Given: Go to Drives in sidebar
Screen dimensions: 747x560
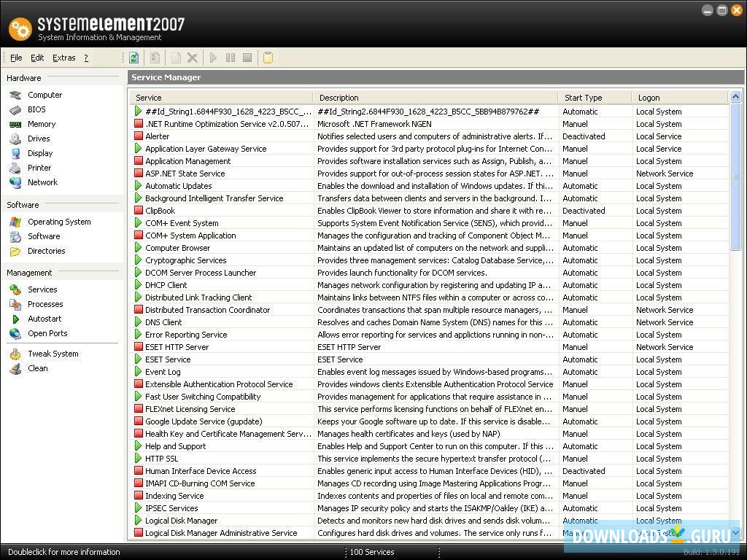Looking at the screenshot, I should [x=39, y=139].
